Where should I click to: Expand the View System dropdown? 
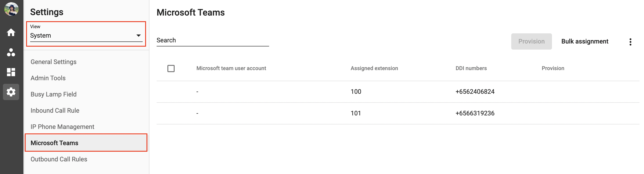(x=86, y=35)
